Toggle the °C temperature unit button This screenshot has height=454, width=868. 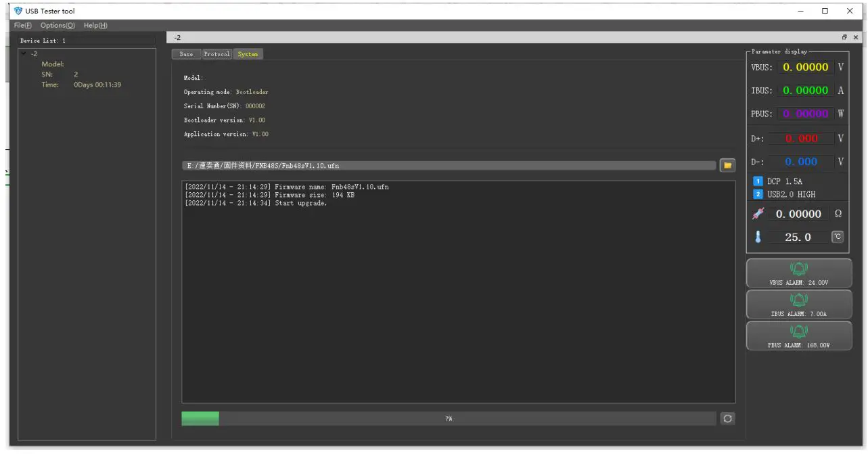click(838, 237)
